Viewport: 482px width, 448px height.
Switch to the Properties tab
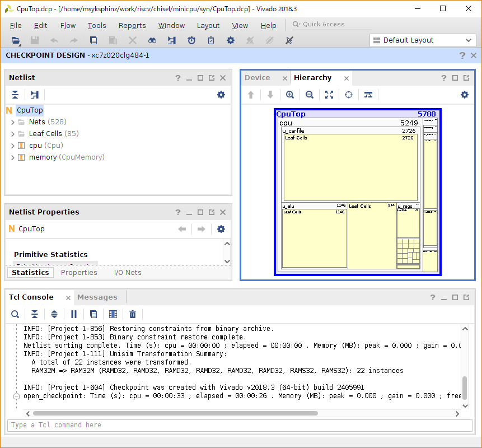[x=79, y=272]
